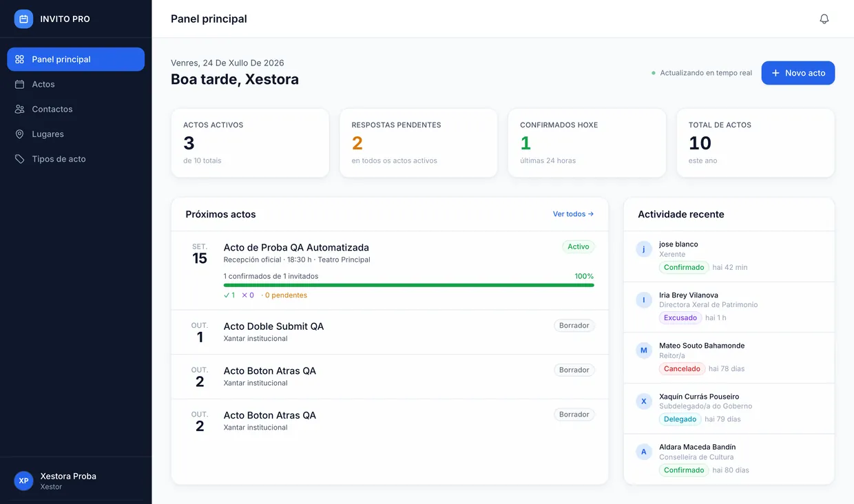Image resolution: width=854 pixels, height=504 pixels.
Task: Click 'Boa tarde, Xestora' greeting
Action: [235, 79]
